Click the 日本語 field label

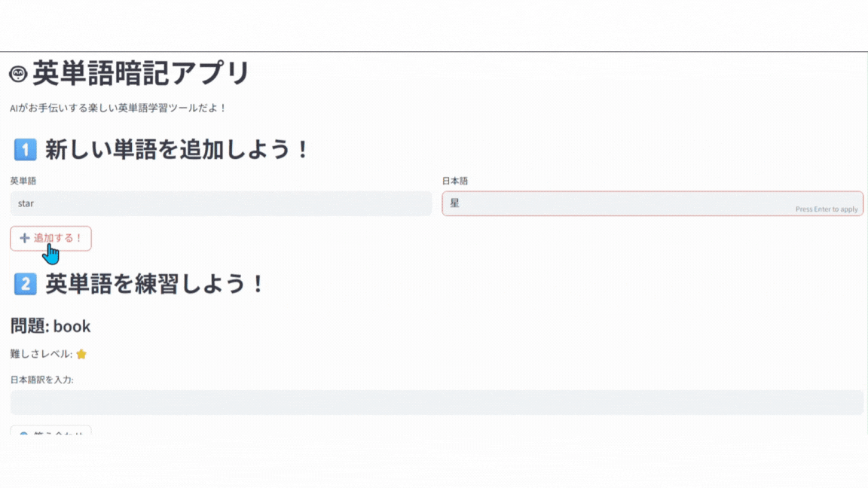(x=455, y=181)
